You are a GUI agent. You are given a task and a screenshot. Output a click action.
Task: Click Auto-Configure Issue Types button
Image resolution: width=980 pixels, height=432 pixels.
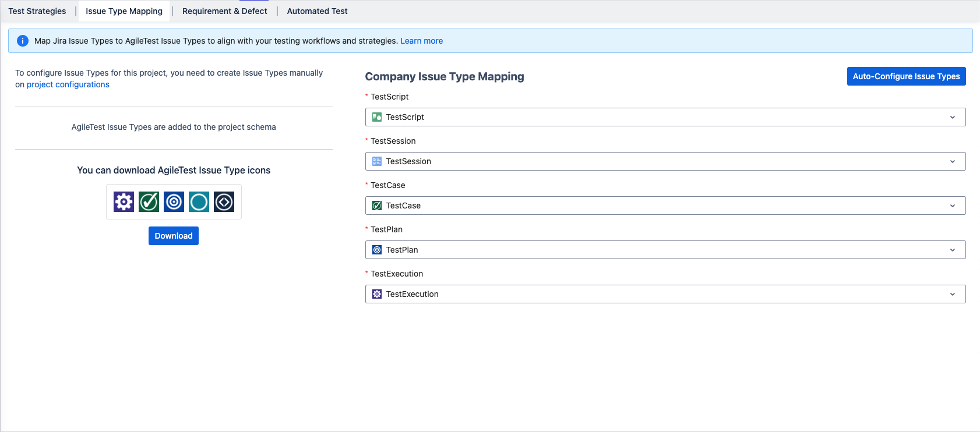907,76
